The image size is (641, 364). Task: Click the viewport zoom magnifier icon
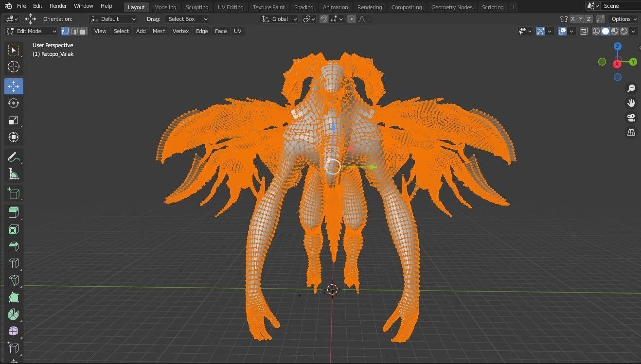point(631,88)
